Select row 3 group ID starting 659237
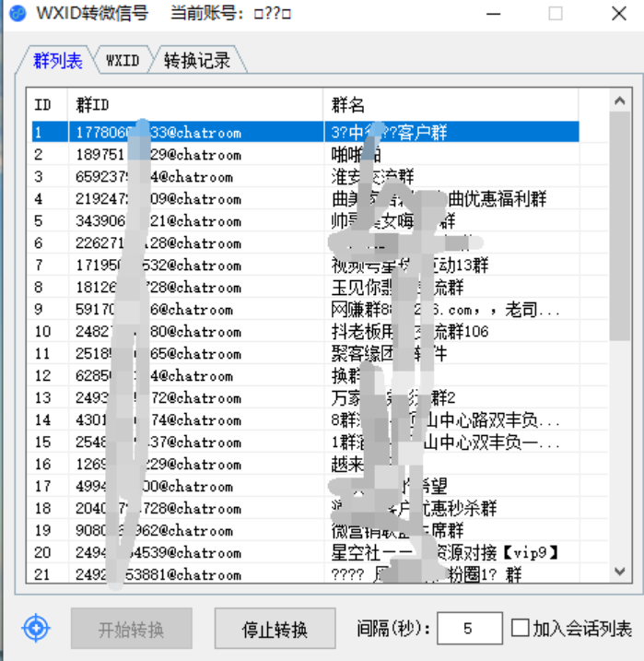 (x=305, y=176)
